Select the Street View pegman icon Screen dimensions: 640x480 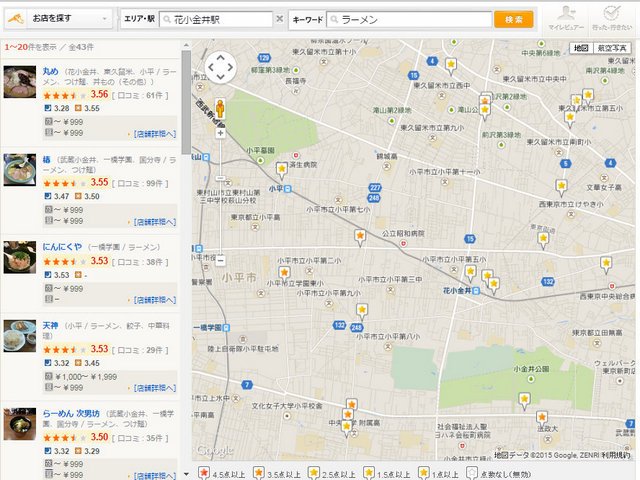pyautogui.click(x=220, y=109)
